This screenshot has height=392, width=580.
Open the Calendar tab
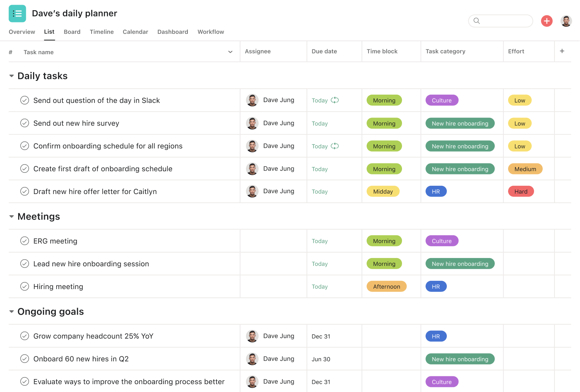(x=135, y=32)
